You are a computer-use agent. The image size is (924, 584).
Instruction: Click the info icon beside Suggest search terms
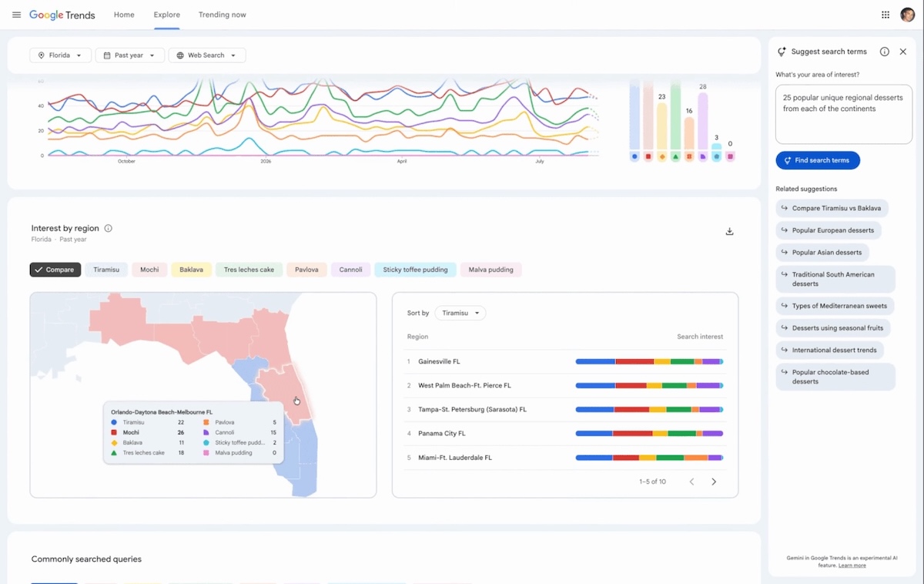pyautogui.click(x=884, y=52)
